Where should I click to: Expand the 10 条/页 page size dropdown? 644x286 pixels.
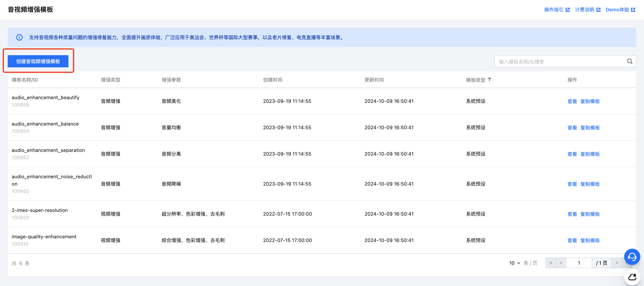pos(515,263)
